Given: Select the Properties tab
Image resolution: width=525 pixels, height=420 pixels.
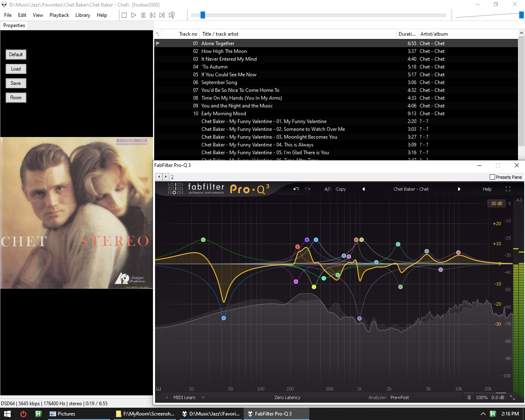Looking at the screenshot, I should (14, 25).
